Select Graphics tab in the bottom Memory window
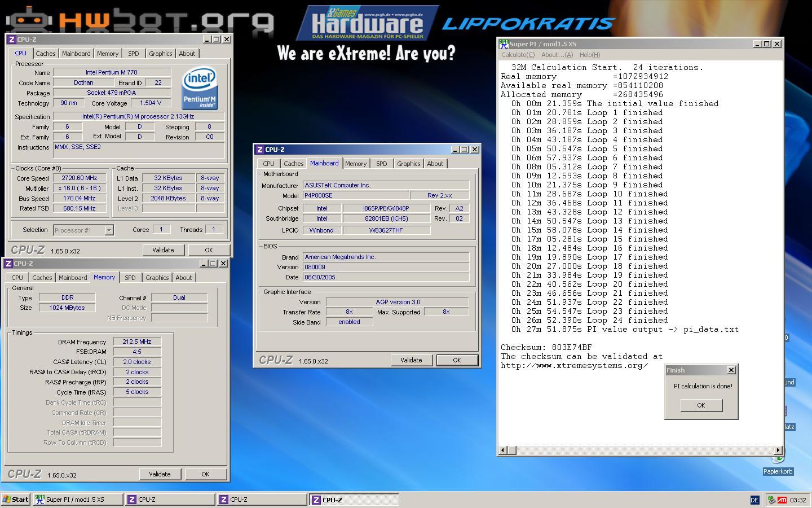This screenshot has width=812, height=508. click(157, 278)
